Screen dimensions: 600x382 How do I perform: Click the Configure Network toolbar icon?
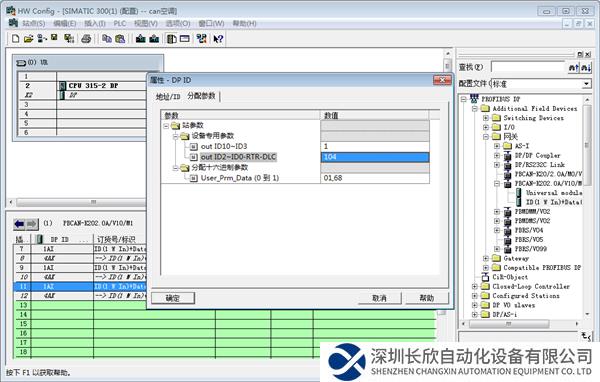click(x=201, y=38)
